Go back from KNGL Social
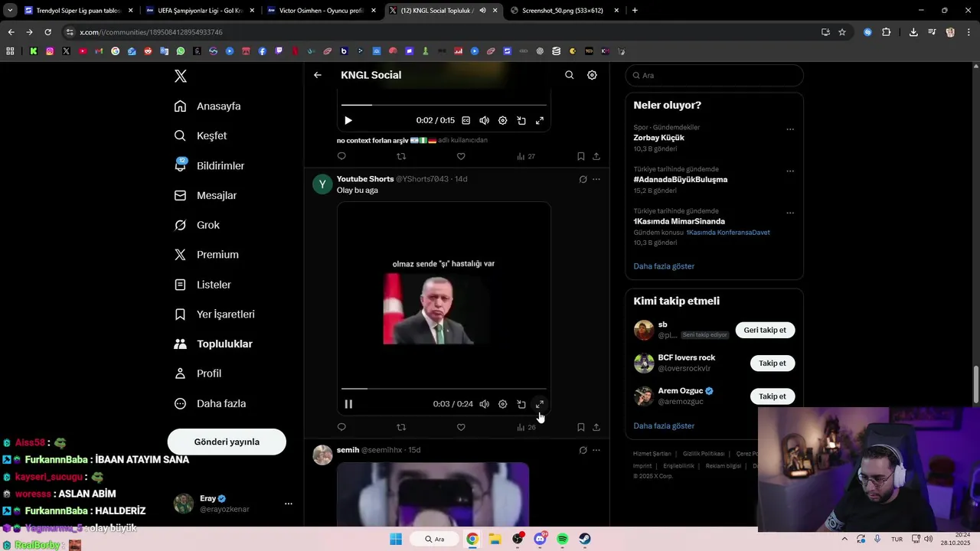Viewport: 980px width, 551px height. point(318,75)
